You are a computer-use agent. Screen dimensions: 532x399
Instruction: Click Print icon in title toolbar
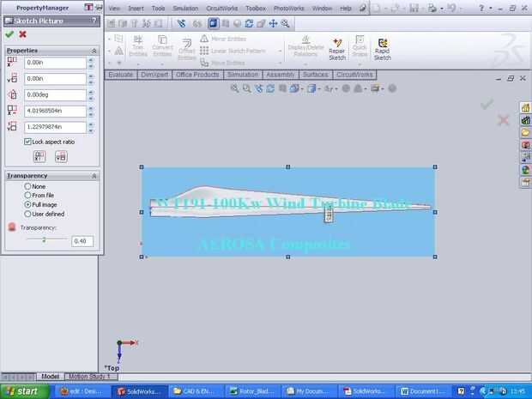[432, 8]
